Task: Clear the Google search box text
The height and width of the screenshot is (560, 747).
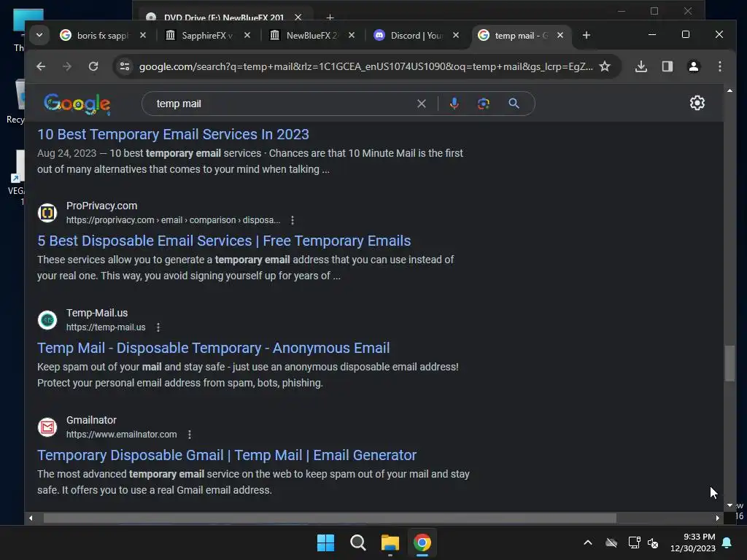Action: click(422, 104)
